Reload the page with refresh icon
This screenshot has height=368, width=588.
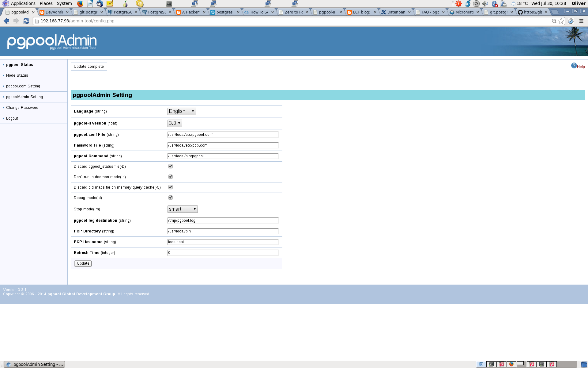coord(26,21)
